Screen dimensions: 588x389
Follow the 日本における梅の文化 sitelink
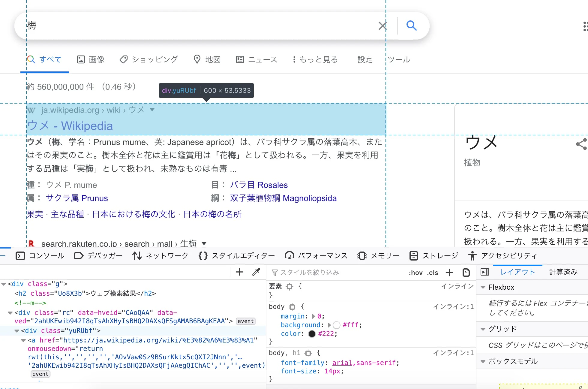[x=134, y=214]
